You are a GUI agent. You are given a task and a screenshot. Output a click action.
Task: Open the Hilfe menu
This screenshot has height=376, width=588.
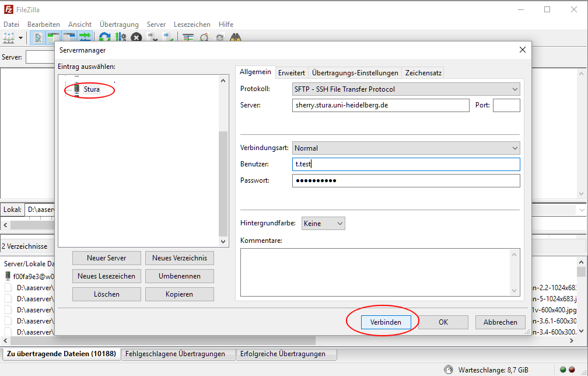(226, 25)
